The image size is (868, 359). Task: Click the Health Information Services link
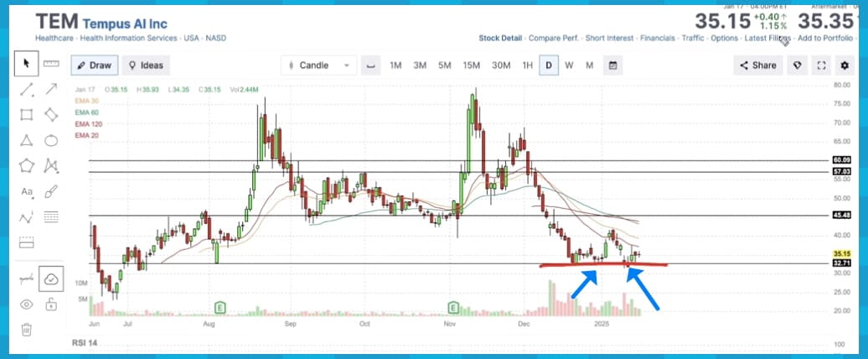coord(129,39)
